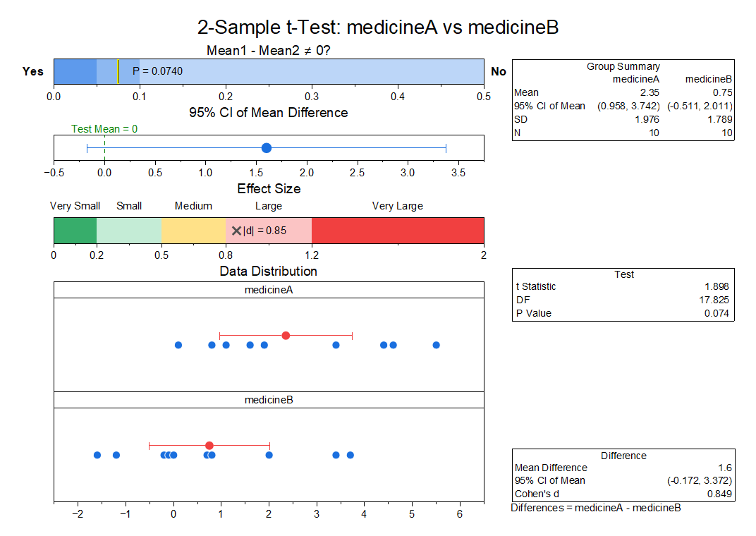Viewport: 756px width, 536px height.
Task: Click the rightmost medicineA data point
Action: tap(436, 345)
